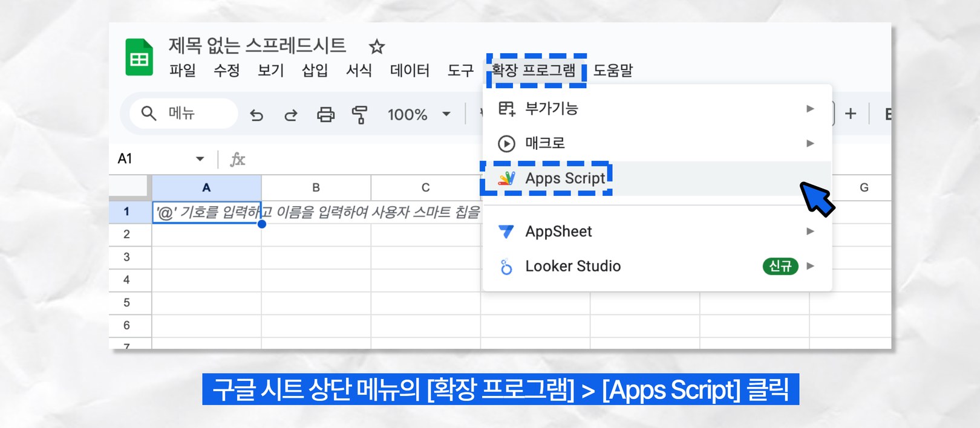Open the 삽입 menu
980x428 pixels.
pyautogui.click(x=315, y=71)
